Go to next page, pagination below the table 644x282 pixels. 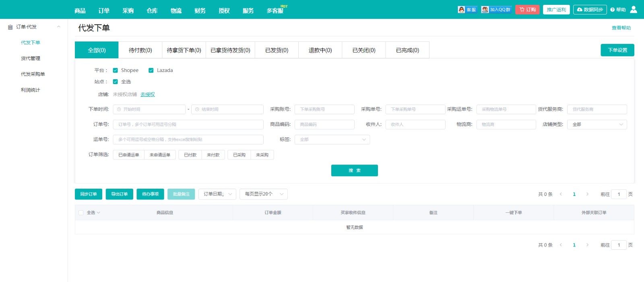(x=587, y=245)
